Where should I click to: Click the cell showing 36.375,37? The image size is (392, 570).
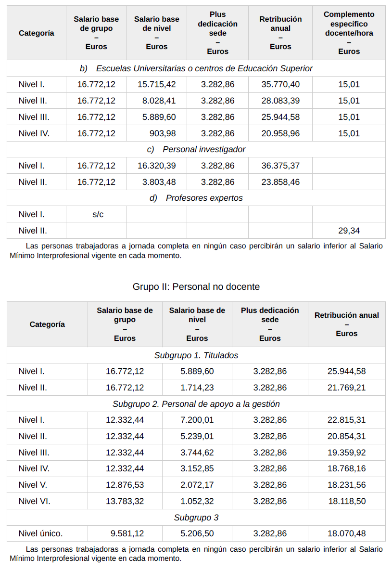(x=280, y=166)
